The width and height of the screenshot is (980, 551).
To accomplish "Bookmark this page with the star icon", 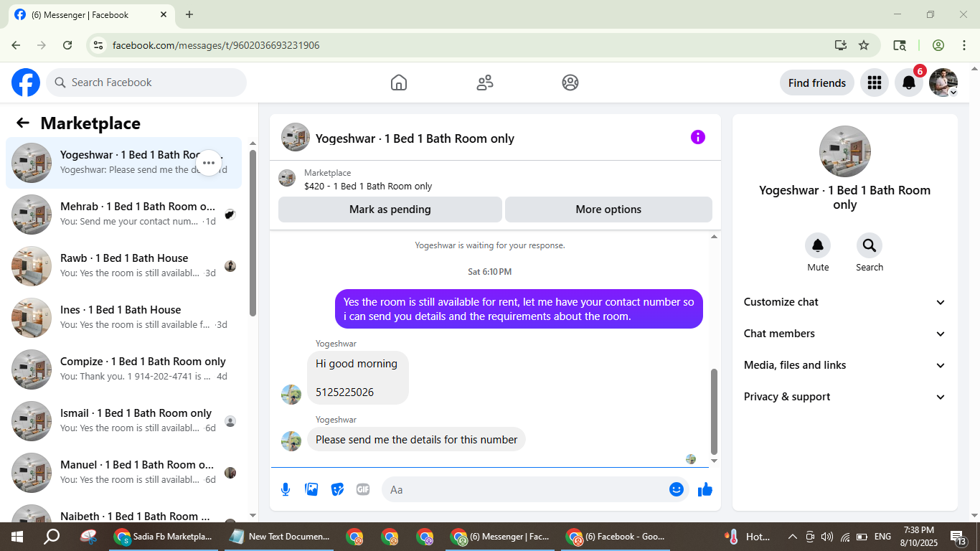I will click(x=864, y=45).
